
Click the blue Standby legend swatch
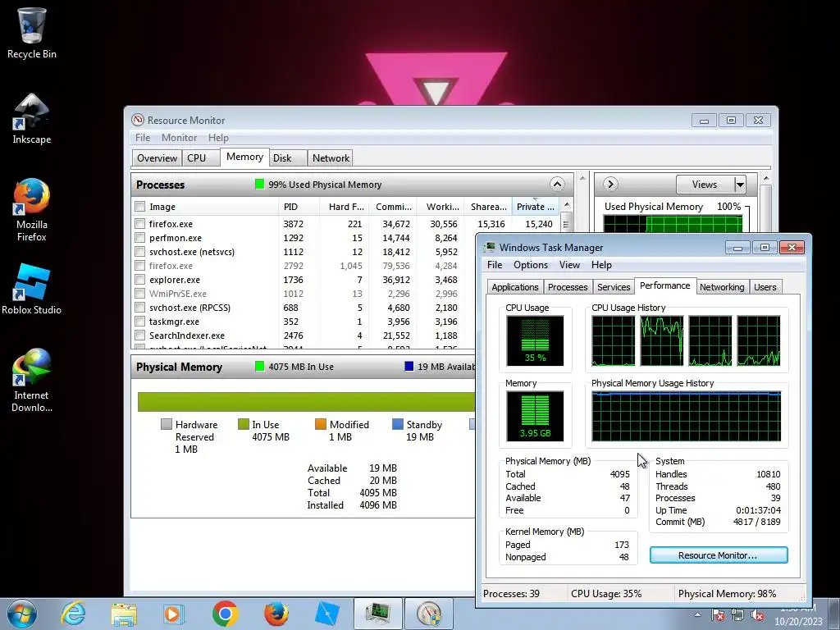click(x=398, y=424)
